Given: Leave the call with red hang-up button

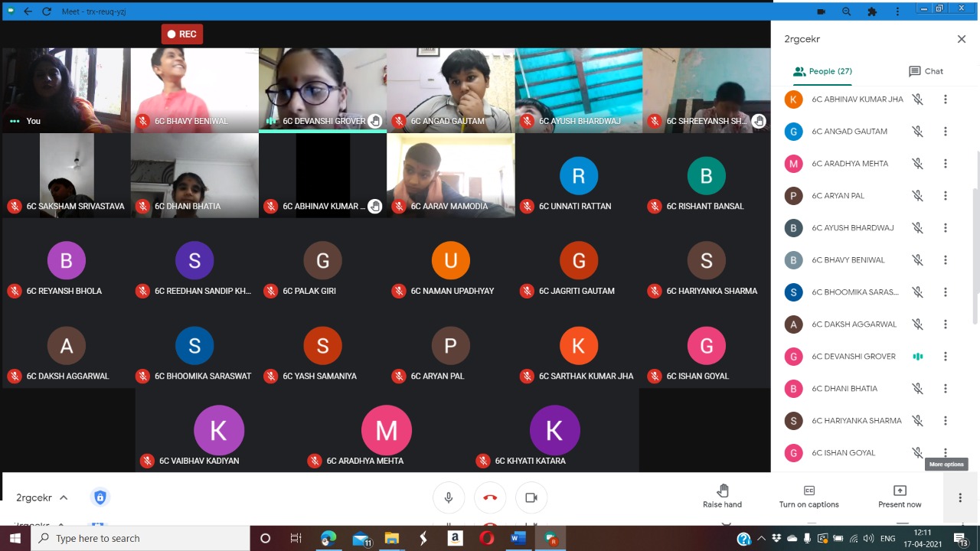Looking at the screenshot, I should coord(490,497).
